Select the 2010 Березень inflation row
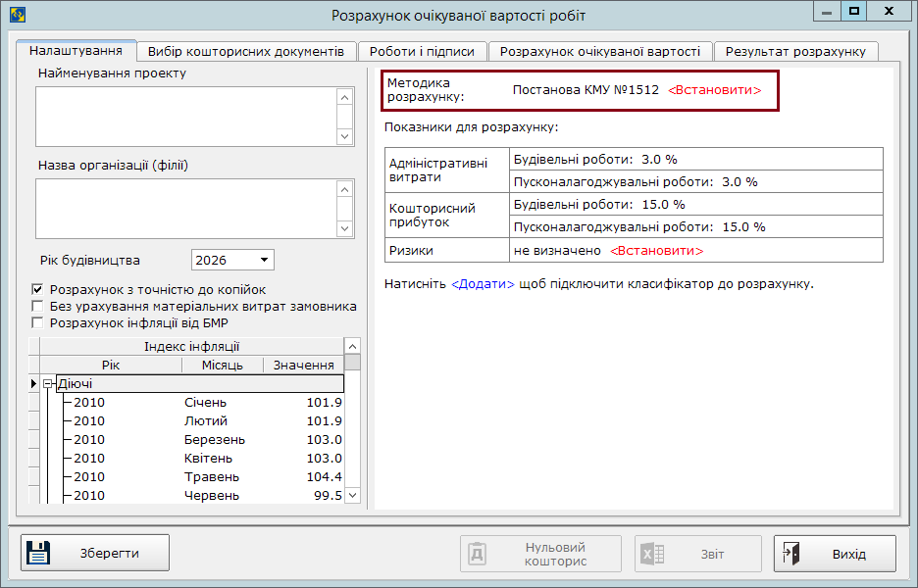Viewport: 918px width, 588px height. (196, 440)
